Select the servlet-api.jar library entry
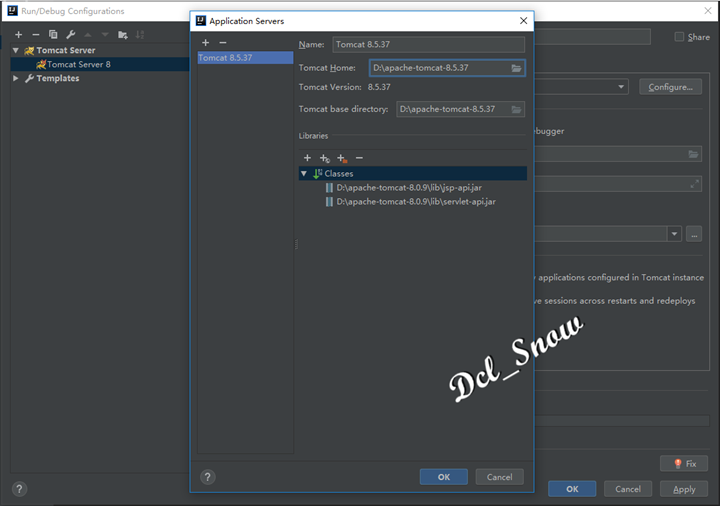The image size is (720, 506). click(x=416, y=202)
